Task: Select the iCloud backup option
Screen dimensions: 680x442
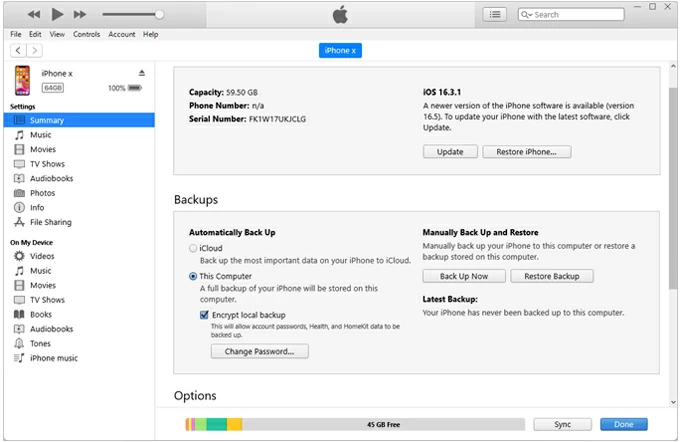Action: point(193,247)
